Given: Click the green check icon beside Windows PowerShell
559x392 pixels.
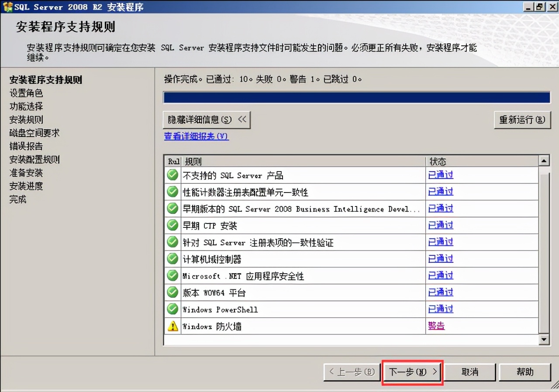Looking at the screenshot, I should coord(172,309).
